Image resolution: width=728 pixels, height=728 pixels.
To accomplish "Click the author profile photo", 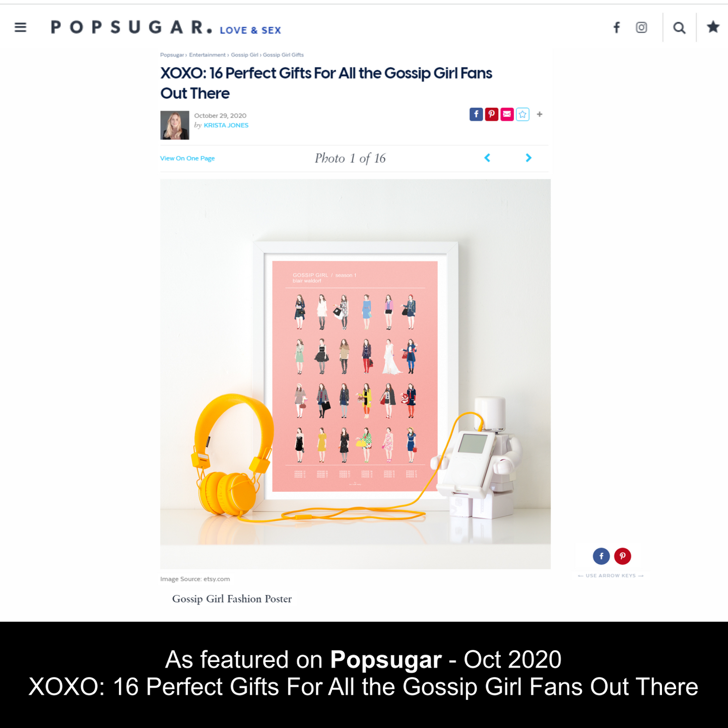I will [175, 125].
